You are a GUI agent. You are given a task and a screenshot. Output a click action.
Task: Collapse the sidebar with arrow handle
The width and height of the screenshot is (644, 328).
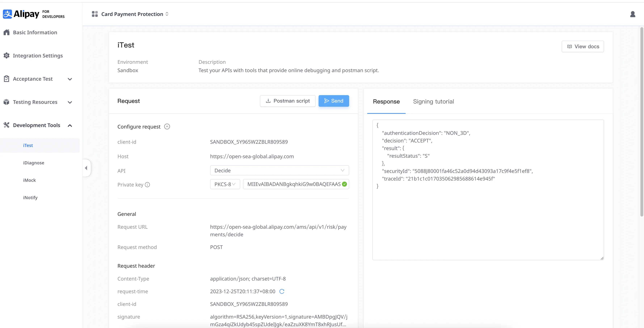click(x=86, y=168)
